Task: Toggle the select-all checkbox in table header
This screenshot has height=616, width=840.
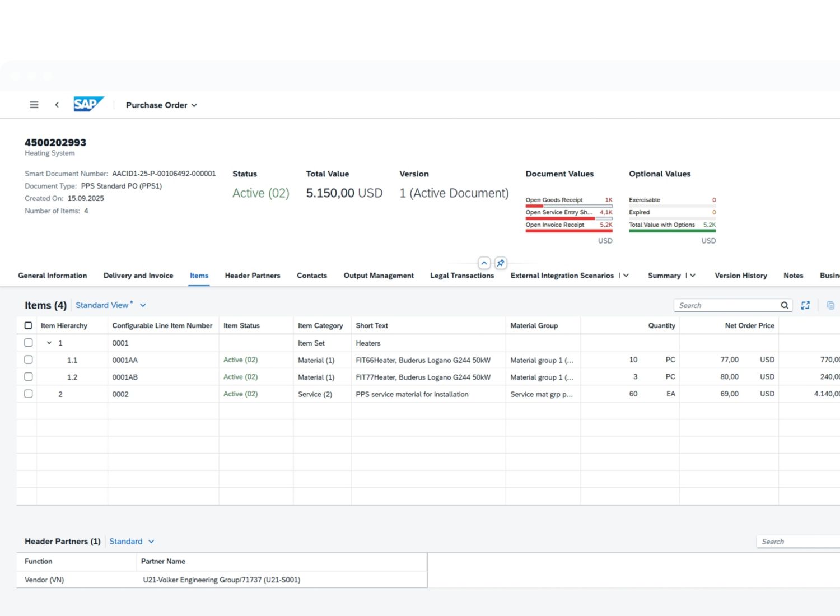Action: pos(29,325)
